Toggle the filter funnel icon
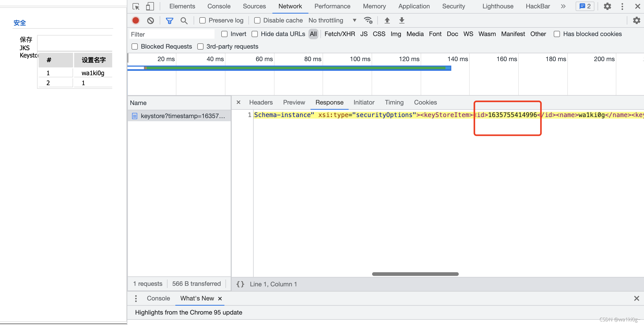Image resolution: width=644 pixels, height=325 pixels. [x=170, y=20]
